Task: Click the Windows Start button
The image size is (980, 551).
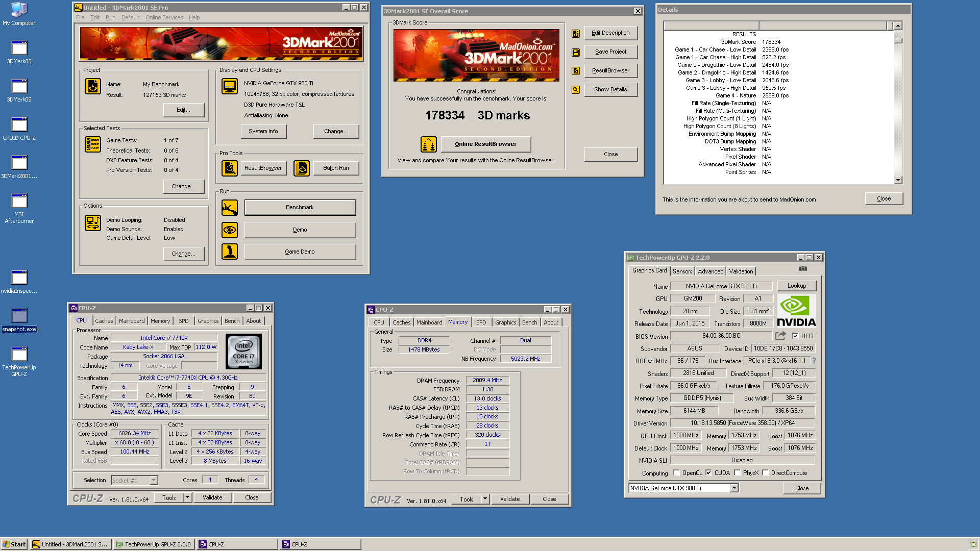Action: tap(14, 544)
